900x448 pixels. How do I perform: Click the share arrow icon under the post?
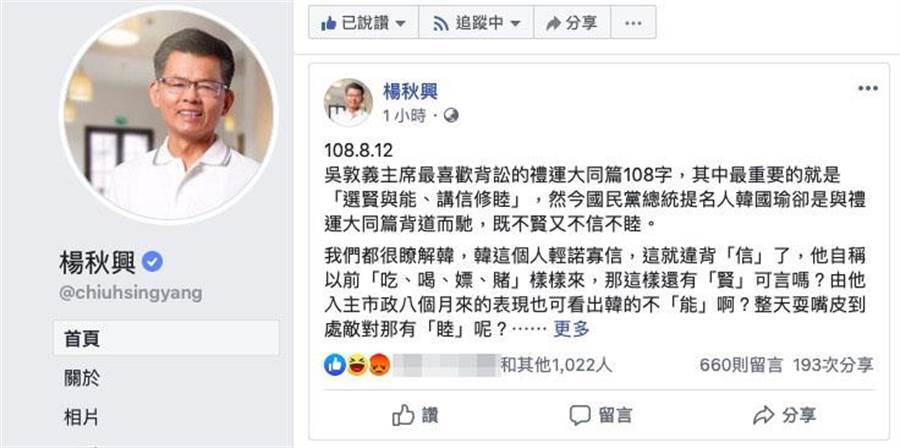tap(763, 415)
